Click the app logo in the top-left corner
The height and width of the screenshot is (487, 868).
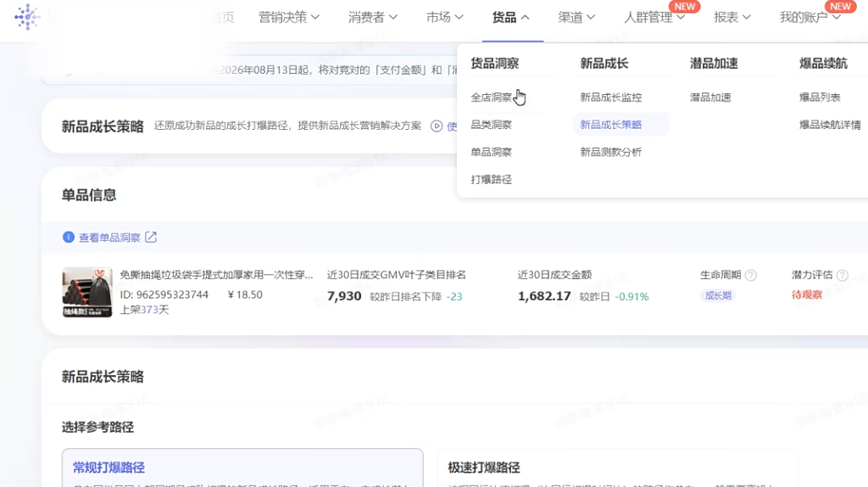coord(27,17)
